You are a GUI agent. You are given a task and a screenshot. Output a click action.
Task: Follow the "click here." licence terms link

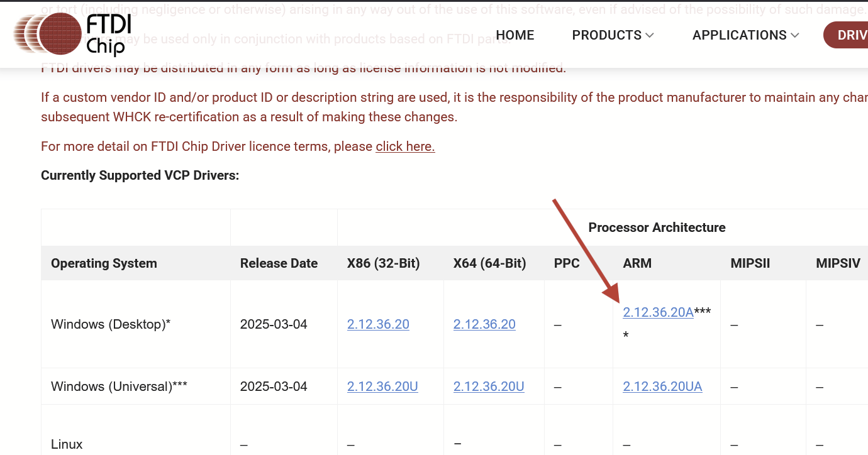(x=406, y=146)
